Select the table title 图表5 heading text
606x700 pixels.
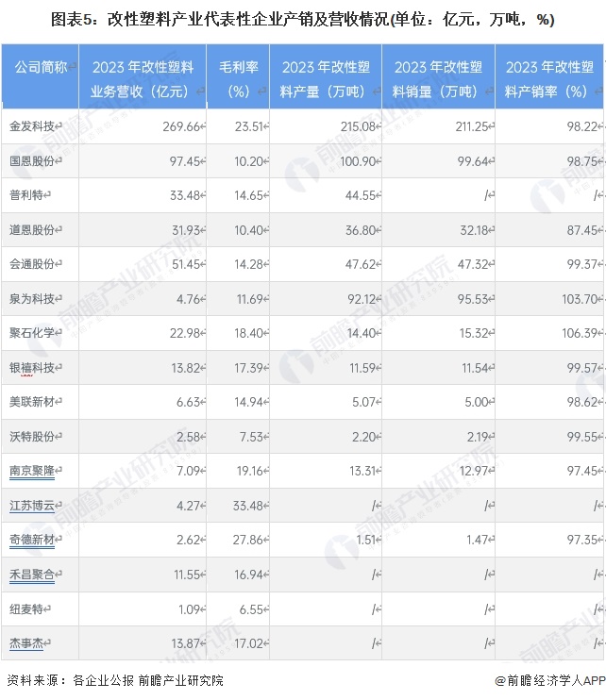302,20
